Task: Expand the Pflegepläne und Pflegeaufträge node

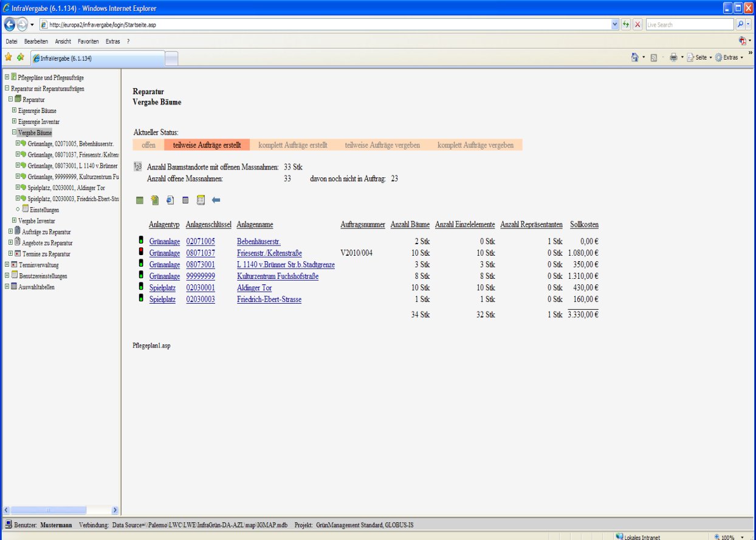Action: pyautogui.click(x=7, y=77)
